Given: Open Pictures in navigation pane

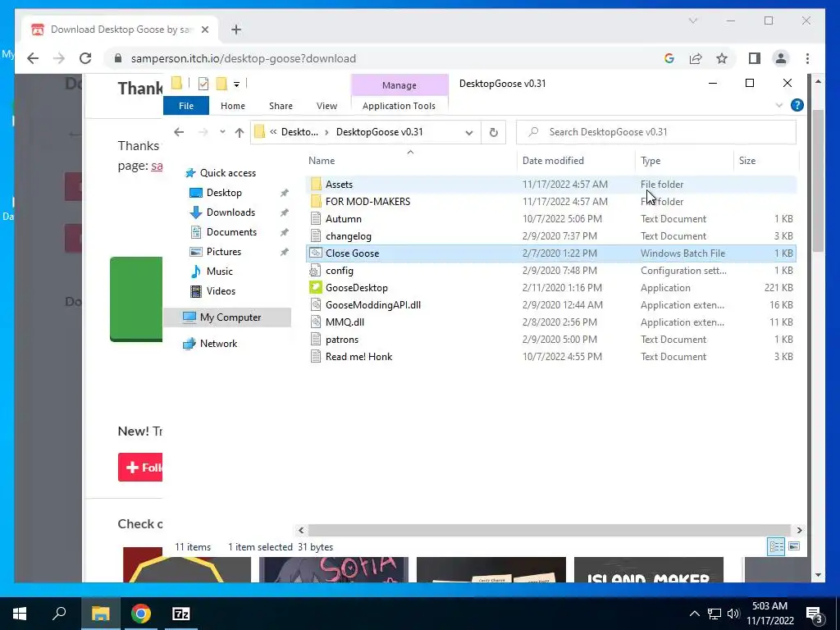Looking at the screenshot, I should [x=223, y=252].
